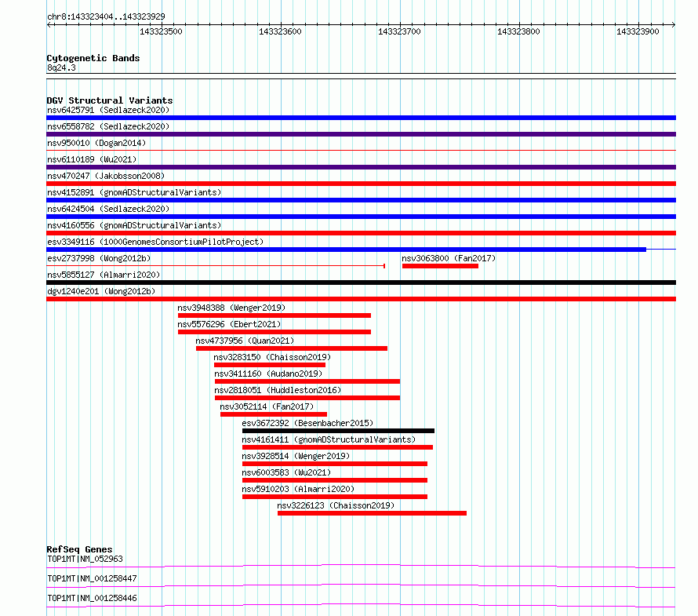This screenshot has width=698, height=616.
Task: Open the nsv3283150 (Chaisson2019) label
Action: pyautogui.click(x=272, y=357)
